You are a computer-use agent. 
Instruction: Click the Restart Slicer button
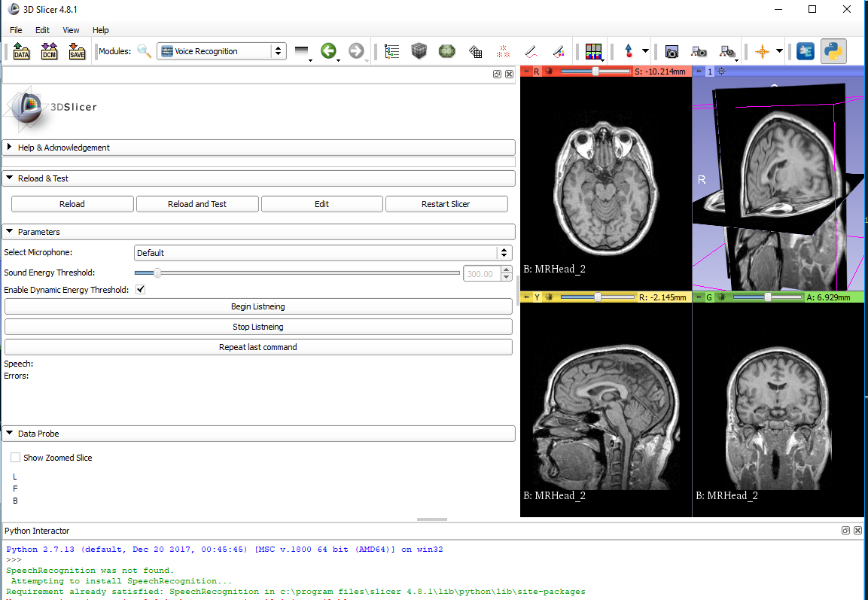446,204
